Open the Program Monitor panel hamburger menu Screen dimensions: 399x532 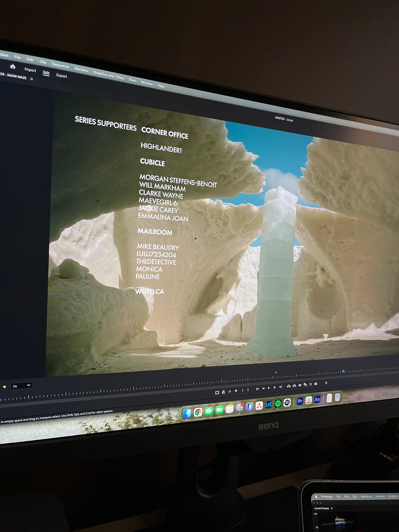(x=31, y=79)
